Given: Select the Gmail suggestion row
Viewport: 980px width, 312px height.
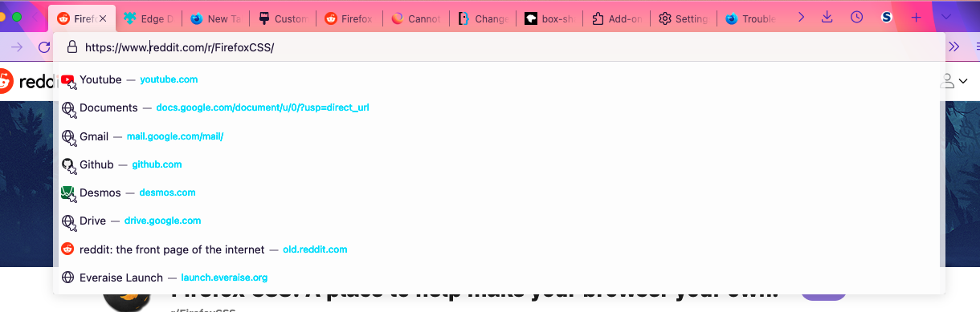Looking at the screenshot, I should pyautogui.click(x=498, y=136).
